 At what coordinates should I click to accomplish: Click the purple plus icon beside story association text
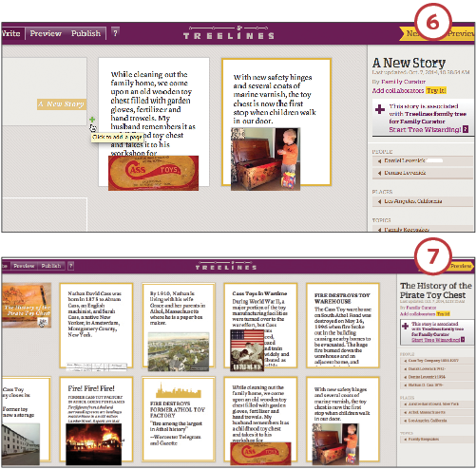[380, 109]
